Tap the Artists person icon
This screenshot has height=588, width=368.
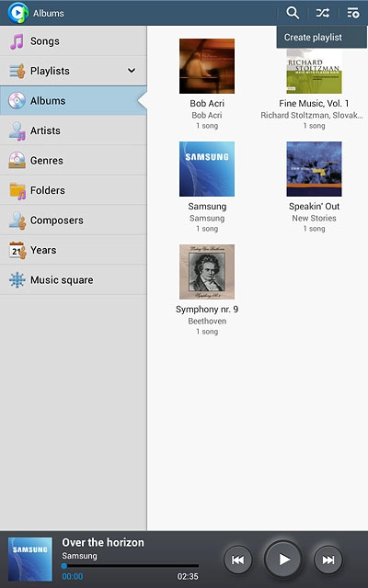click(x=17, y=130)
